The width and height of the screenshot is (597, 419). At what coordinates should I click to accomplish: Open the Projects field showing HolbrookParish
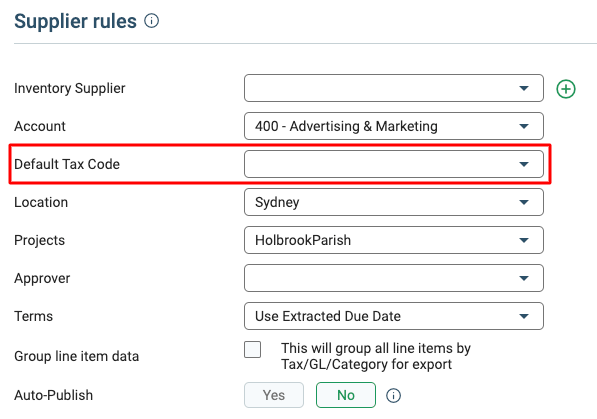click(394, 240)
